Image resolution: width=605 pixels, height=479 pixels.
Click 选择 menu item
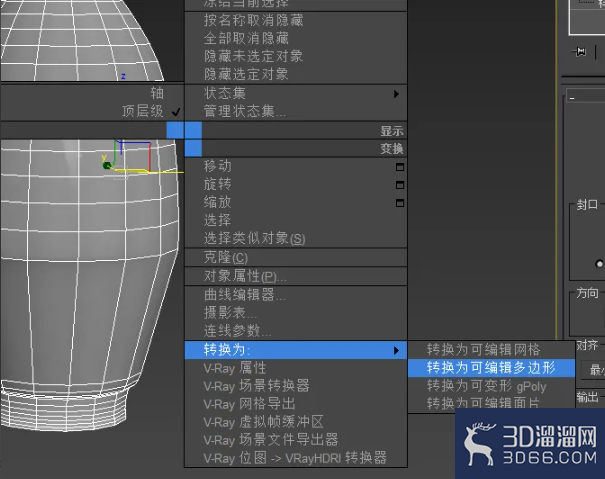(218, 220)
